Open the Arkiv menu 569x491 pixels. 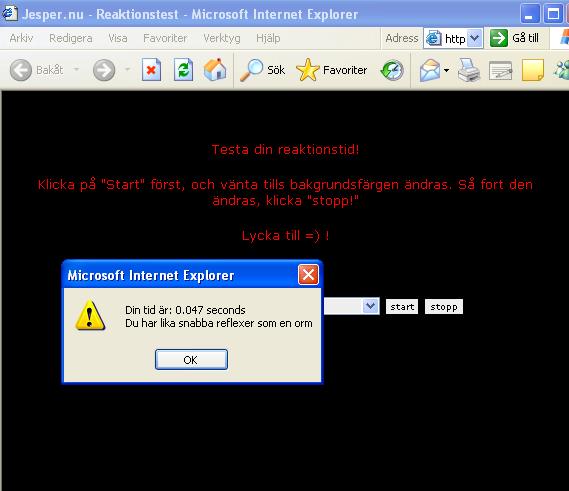(x=21, y=38)
